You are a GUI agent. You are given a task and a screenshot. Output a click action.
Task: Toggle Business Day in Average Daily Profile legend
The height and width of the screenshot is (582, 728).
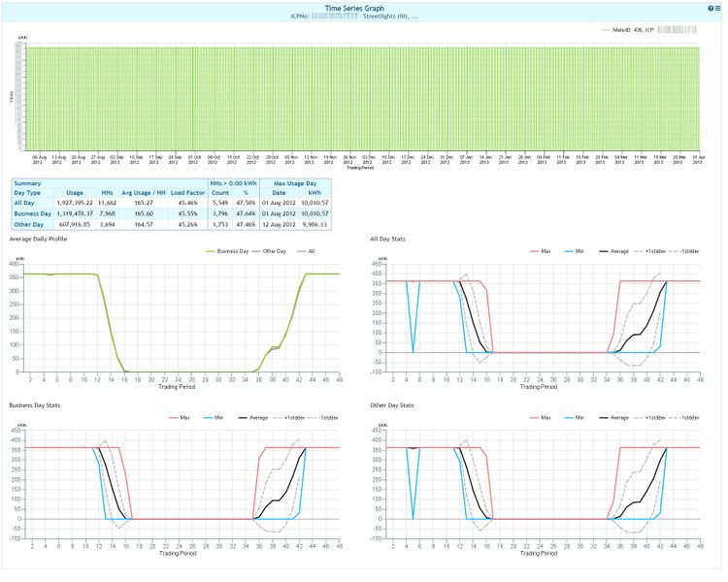click(x=227, y=251)
